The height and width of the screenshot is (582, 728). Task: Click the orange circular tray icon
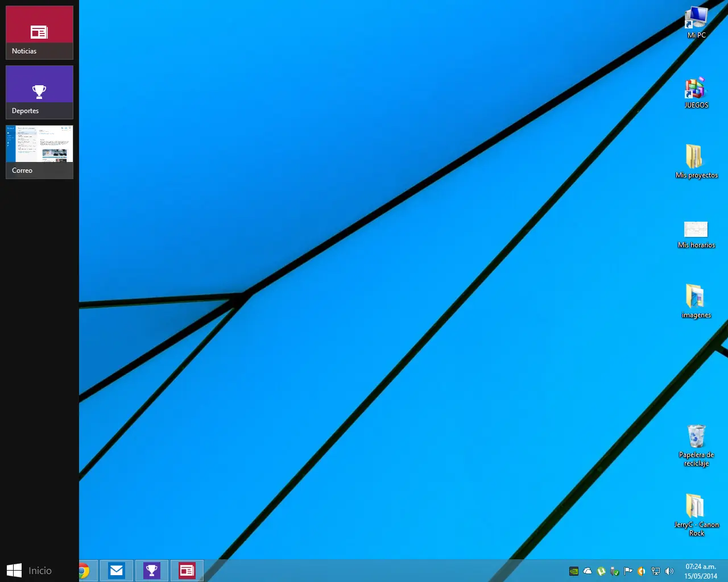click(x=642, y=571)
